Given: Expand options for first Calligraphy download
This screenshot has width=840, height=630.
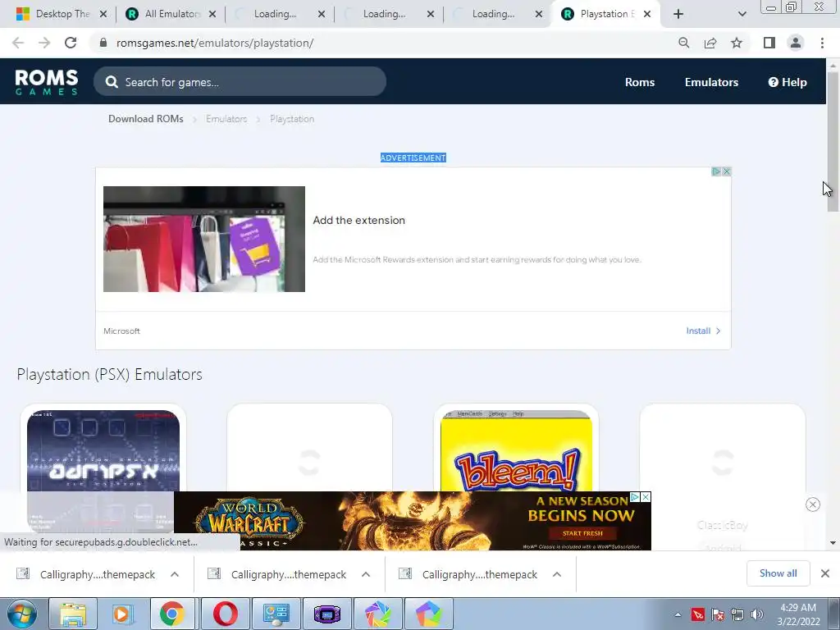Looking at the screenshot, I should (x=175, y=574).
